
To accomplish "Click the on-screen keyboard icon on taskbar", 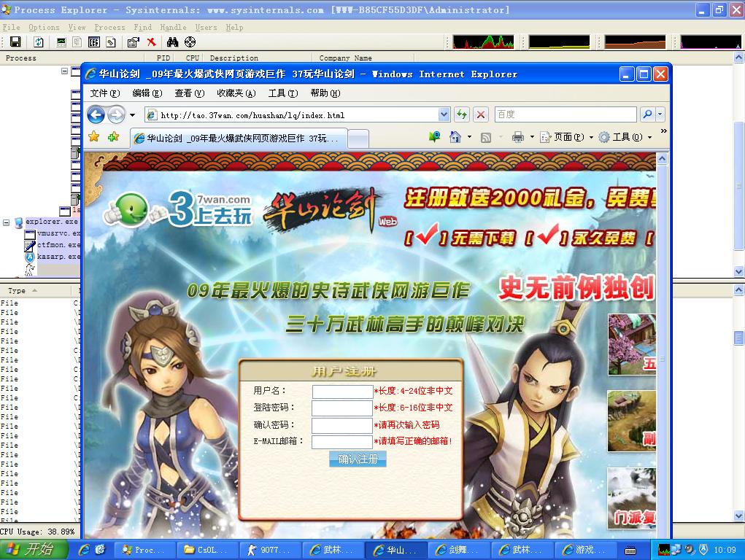I will pyautogui.click(x=630, y=550).
